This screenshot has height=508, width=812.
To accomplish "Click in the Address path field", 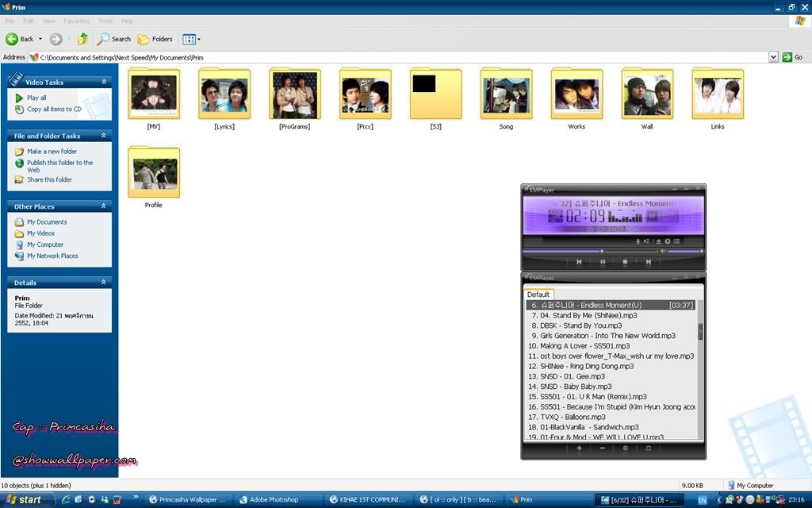I will (x=399, y=57).
